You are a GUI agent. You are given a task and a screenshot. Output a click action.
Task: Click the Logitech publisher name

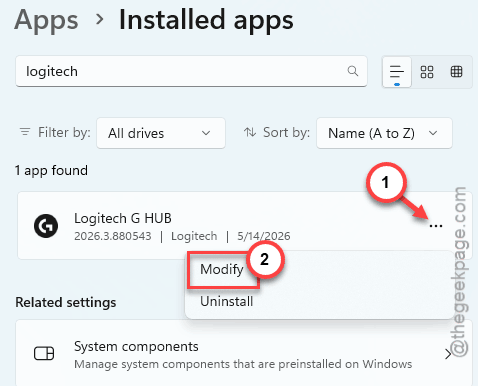(x=194, y=236)
